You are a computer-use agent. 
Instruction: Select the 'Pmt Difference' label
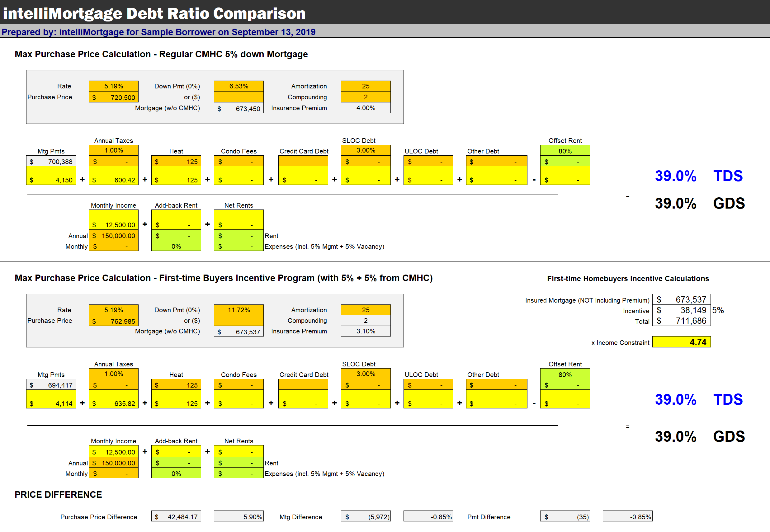point(489,517)
